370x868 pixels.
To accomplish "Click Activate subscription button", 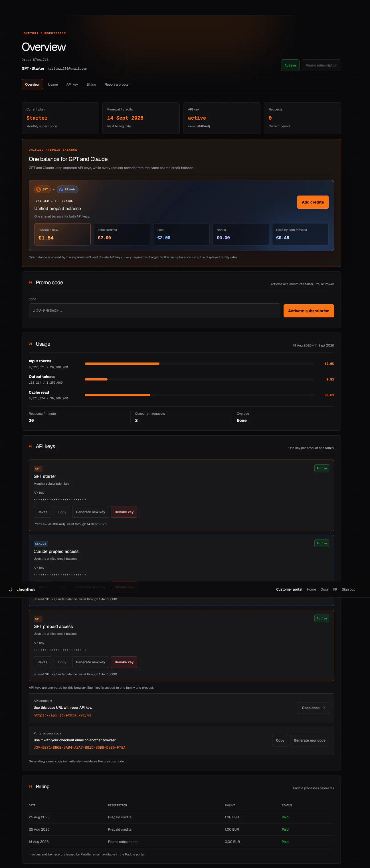I will [309, 311].
